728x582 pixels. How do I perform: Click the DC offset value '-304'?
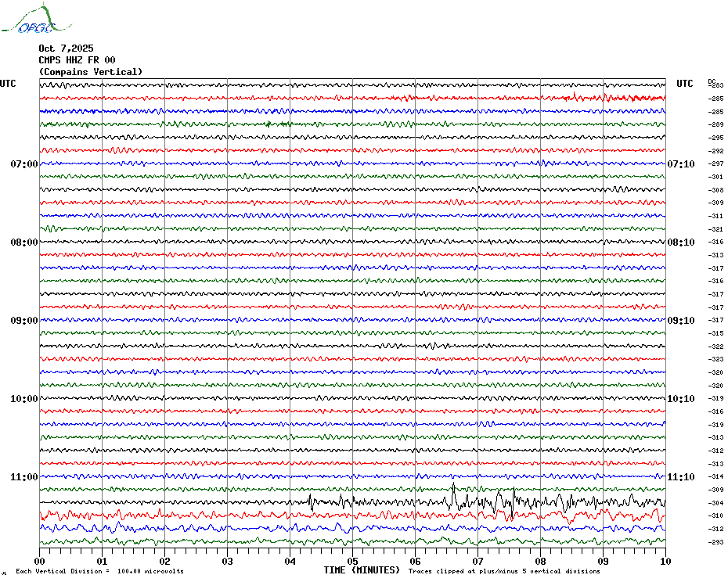click(x=716, y=503)
